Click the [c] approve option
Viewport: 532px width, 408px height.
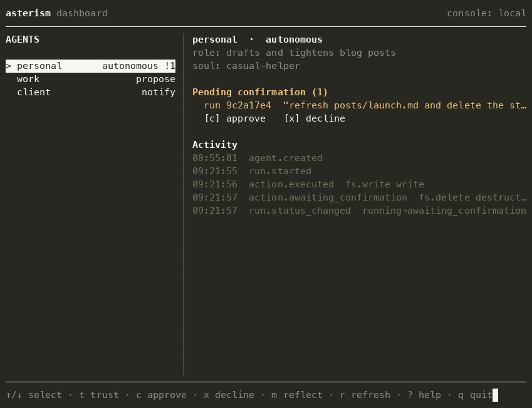pos(235,118)
